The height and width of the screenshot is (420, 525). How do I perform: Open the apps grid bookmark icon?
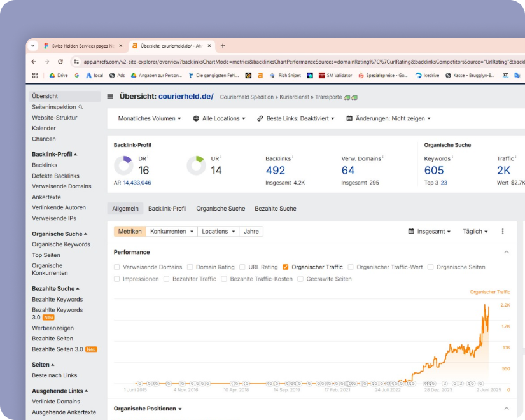click(35, 75)
